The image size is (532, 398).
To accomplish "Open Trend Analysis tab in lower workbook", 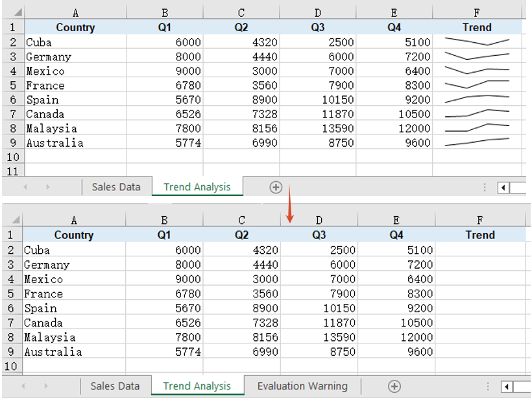I will pos(197,386).
